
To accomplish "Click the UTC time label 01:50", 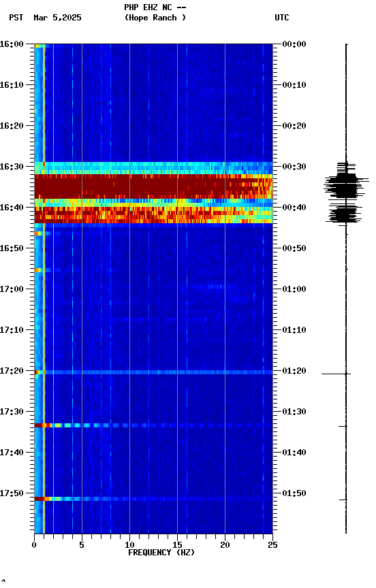I will pyautogui.click(x=294, y=493).
